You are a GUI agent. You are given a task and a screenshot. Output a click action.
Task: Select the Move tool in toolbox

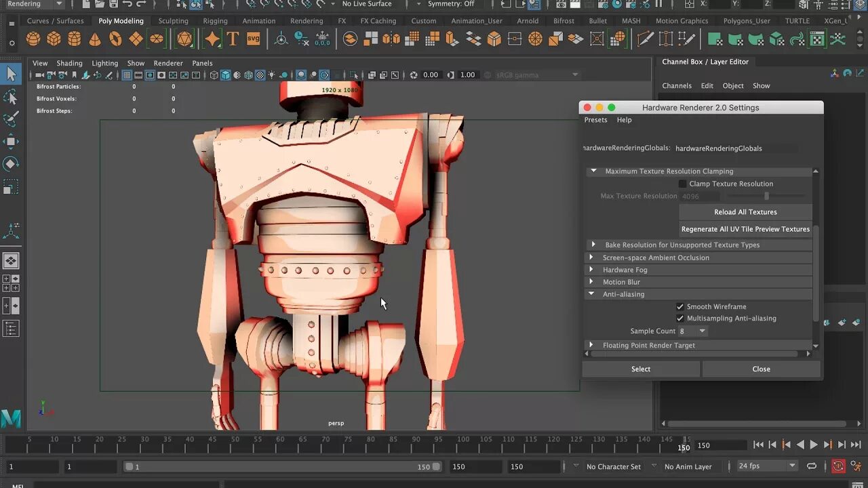(x=11, y=142)
